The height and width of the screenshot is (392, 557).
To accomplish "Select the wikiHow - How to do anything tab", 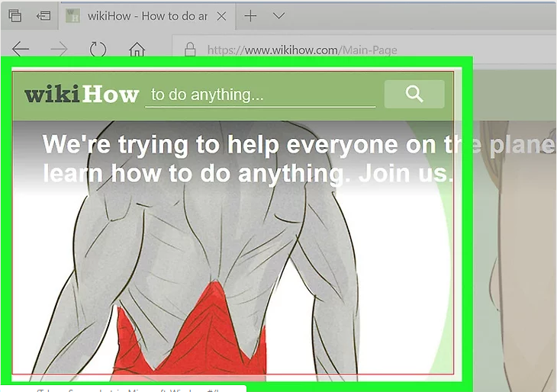I will [x=146, y=16].
